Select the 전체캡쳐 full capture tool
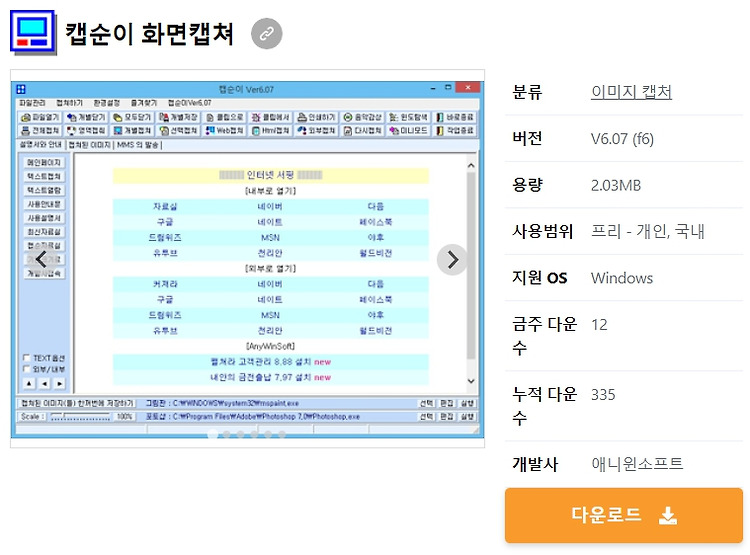 pyautogui.click(x=40, y=130)
